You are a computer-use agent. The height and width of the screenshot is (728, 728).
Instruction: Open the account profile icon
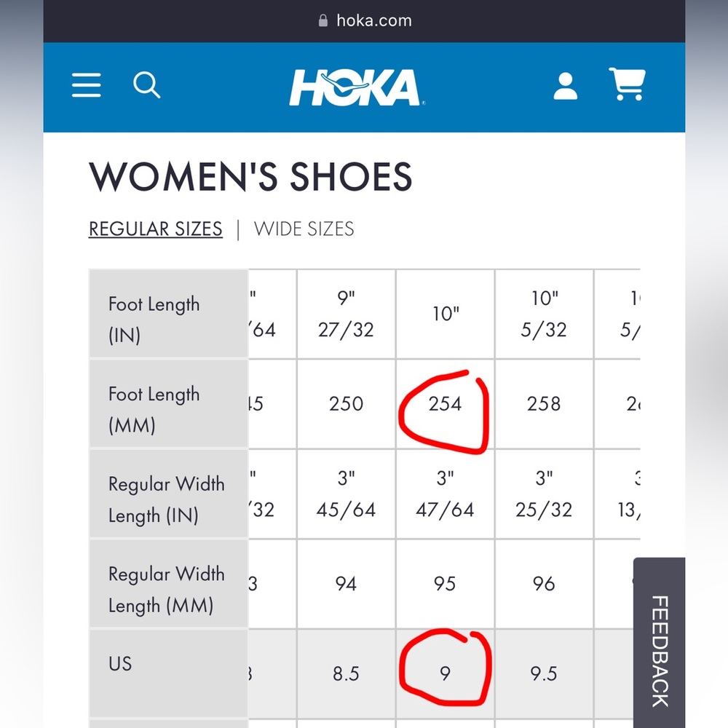(565, 86)
